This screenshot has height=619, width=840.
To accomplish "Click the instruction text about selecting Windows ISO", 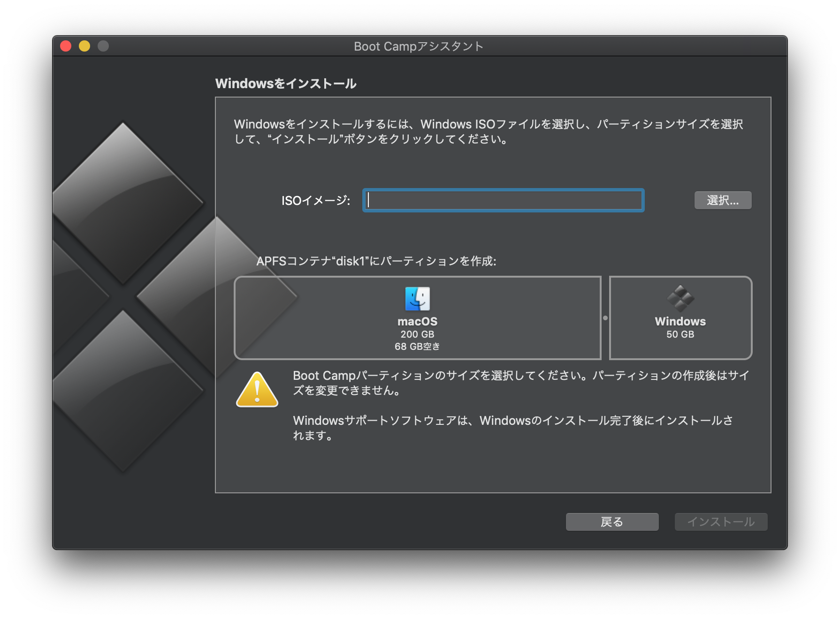I will pyautogui.click(x=489, y=131).
